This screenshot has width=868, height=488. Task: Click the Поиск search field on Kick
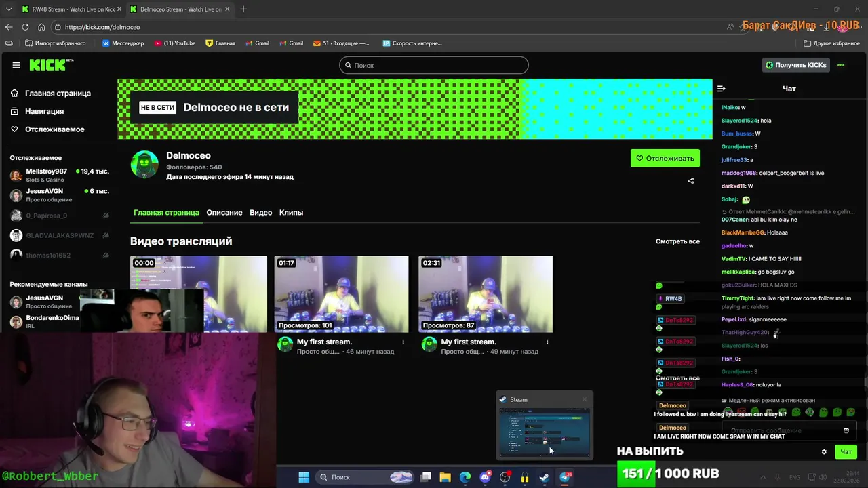tap(434, 65)
